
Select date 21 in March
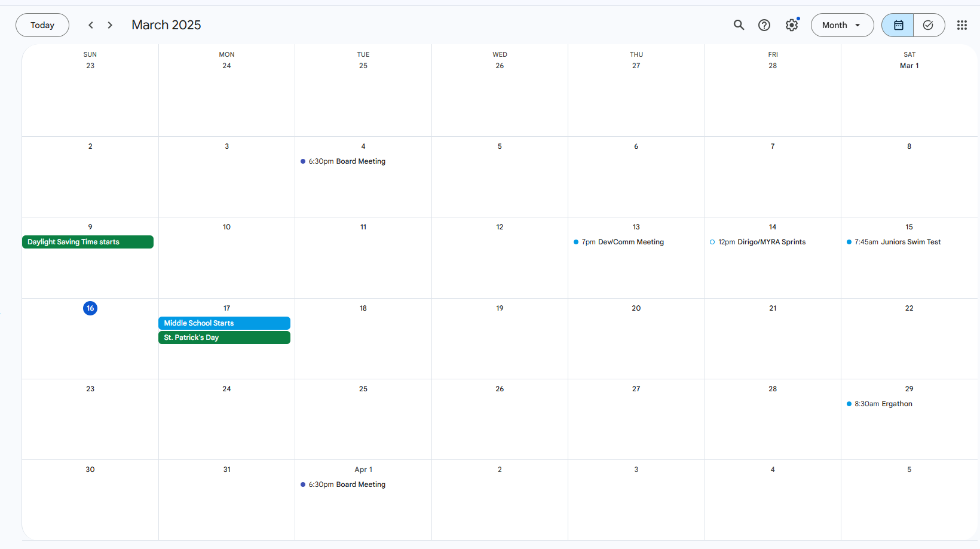[773, 308]
